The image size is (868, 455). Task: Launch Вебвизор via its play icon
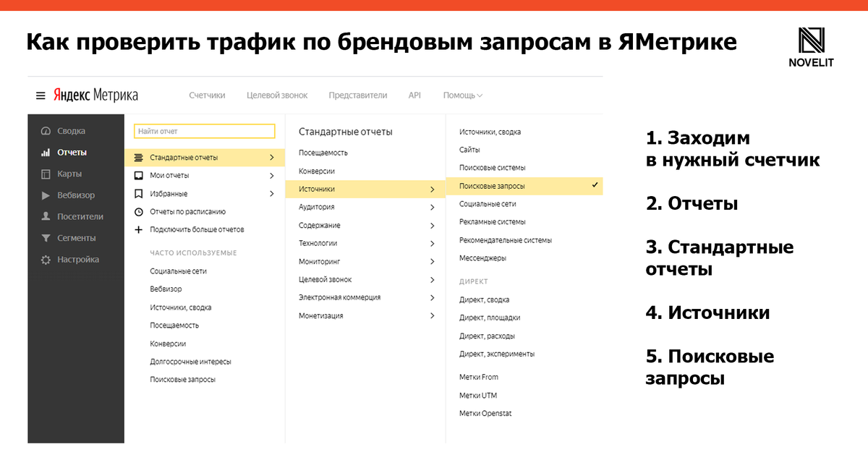pos(45,195)
